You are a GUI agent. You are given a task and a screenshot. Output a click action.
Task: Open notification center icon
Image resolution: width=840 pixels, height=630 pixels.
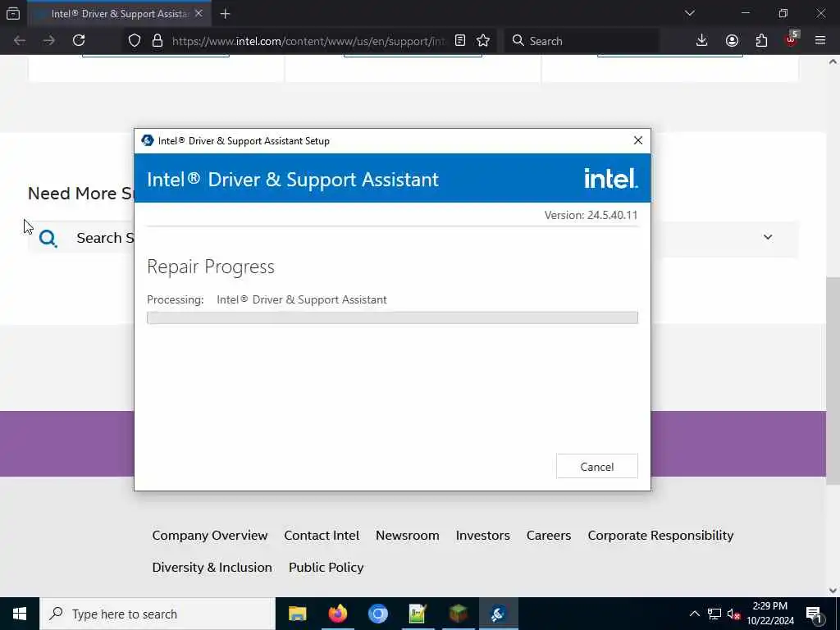814,614
